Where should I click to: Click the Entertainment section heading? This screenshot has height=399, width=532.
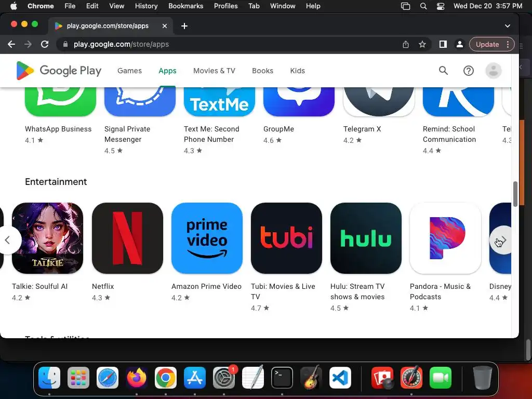(56, 181)
